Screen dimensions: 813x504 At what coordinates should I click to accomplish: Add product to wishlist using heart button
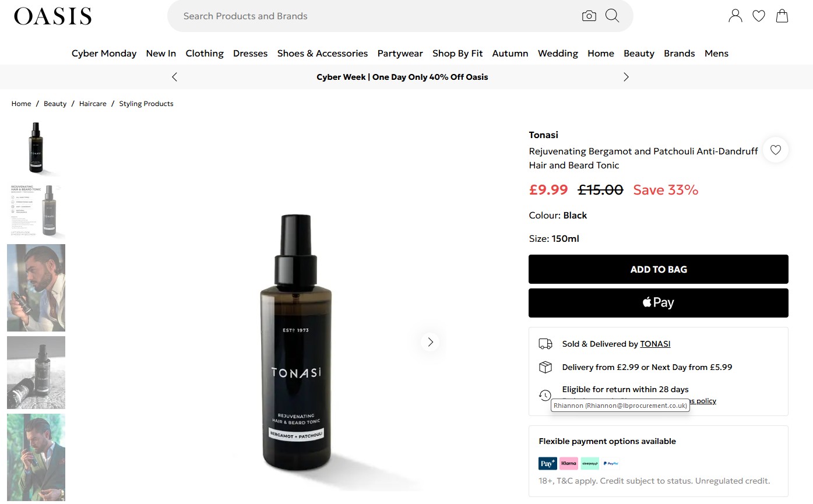[x=775, y=150]
